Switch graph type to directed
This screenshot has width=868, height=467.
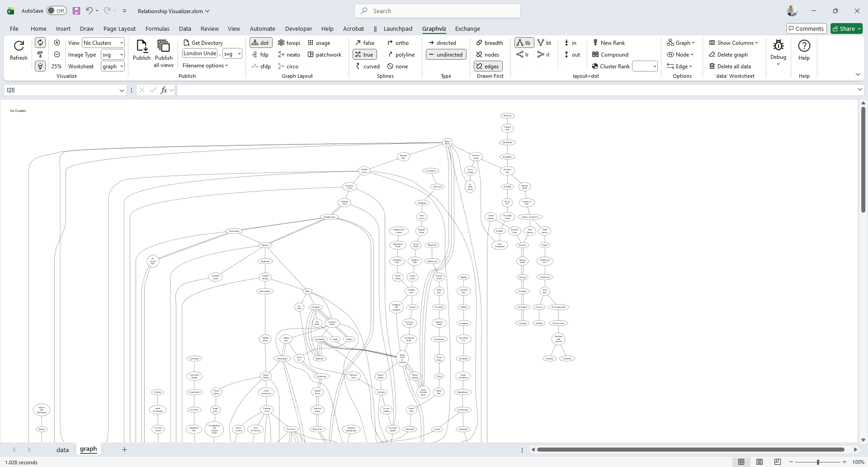pyautogui.click(x=442, y=43)
